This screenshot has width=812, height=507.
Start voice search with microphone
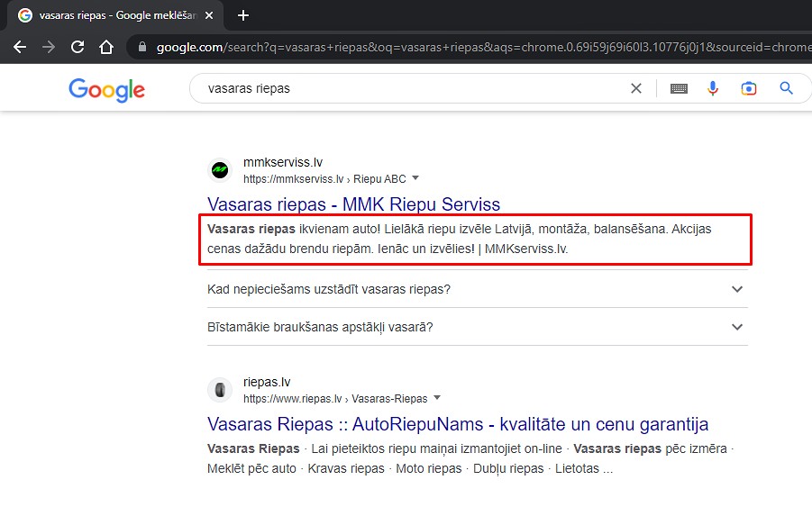click(x=713, y=88)
